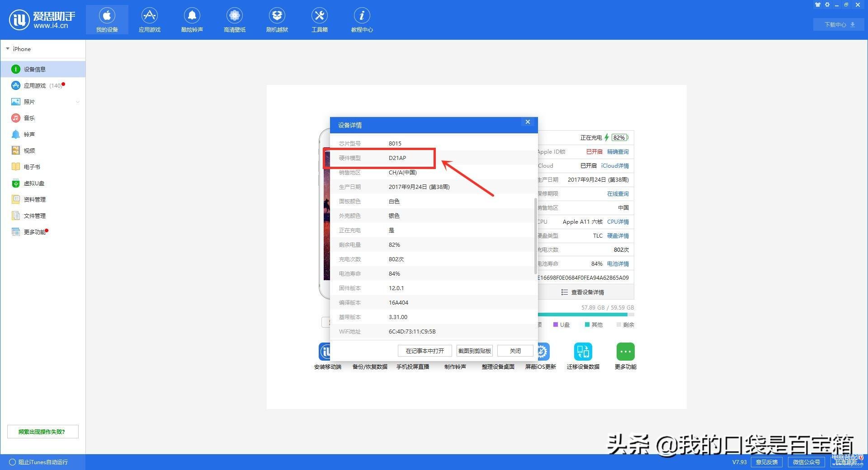This screenshot has height=470, width=868.
Task: Click the 精确查询 link for Apple ID
Action: (x=618, y=151)
